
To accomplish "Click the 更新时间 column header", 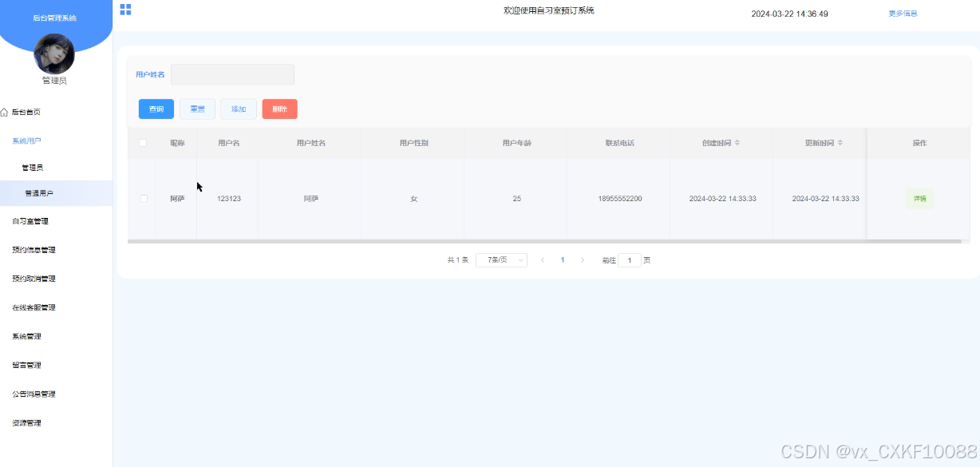I will tap(819, 143).
